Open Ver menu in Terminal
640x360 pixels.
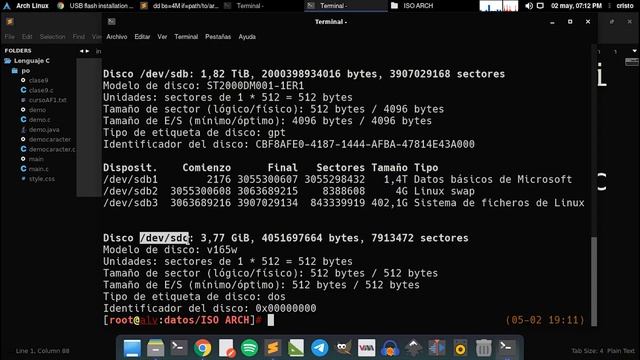[162, 37]
